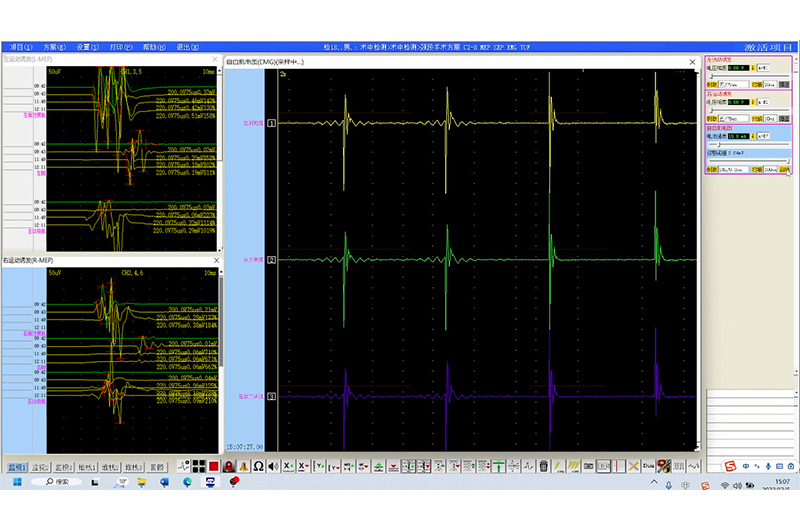Toggle channel 3 marker in EMG window
Viewport: 800px width, 529px height.
(x=271, y=397)
